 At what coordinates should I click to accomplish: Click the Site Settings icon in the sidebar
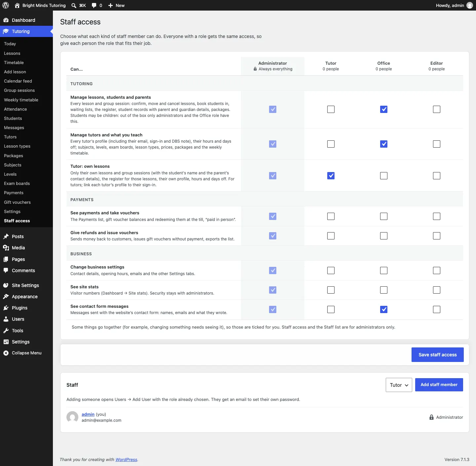(x=6, y=285)
